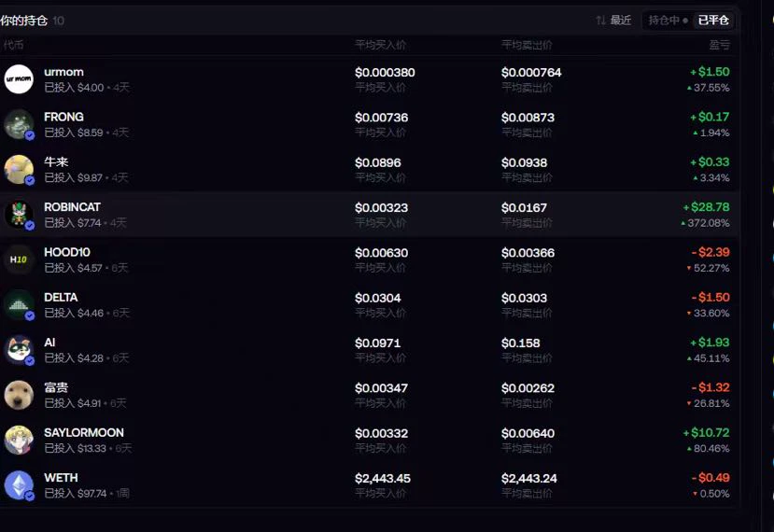The height and width of the screenshot is (532, 774).
Task: Open the 最近 sort order dropdown
Action: 613,21
